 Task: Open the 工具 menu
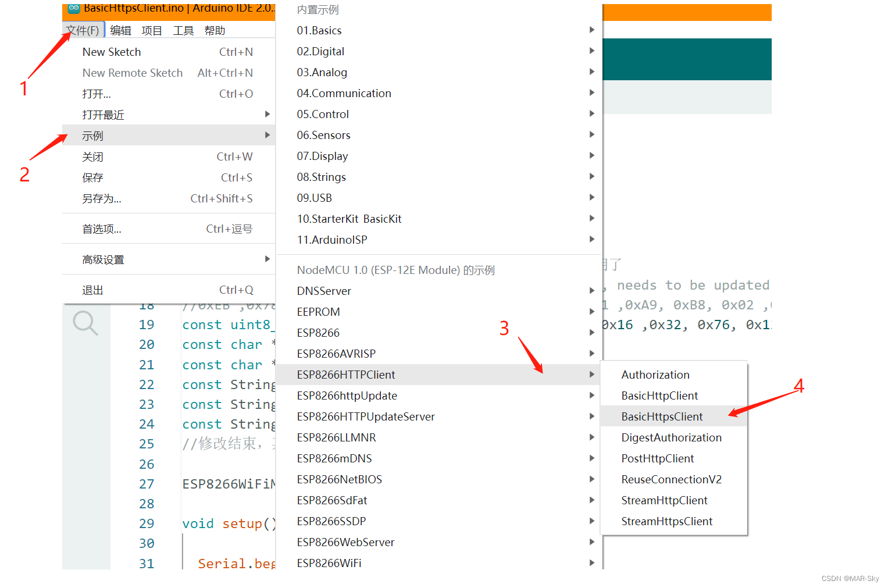click(183, 30)
